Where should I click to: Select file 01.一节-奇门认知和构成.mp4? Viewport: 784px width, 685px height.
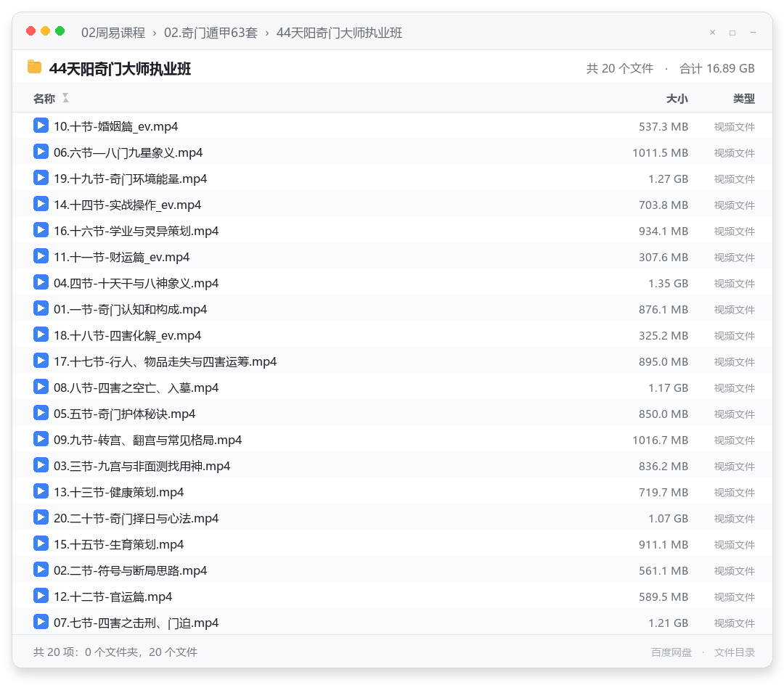point(130,309)
